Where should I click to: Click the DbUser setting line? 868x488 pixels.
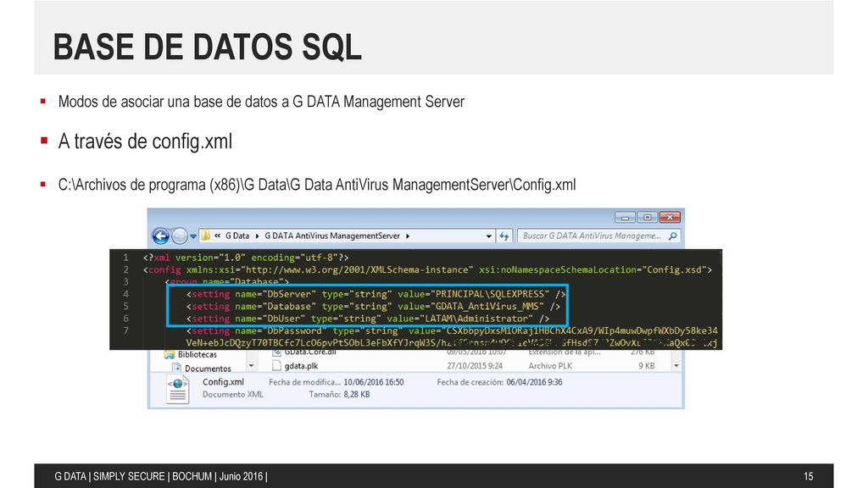pos(368,319)
